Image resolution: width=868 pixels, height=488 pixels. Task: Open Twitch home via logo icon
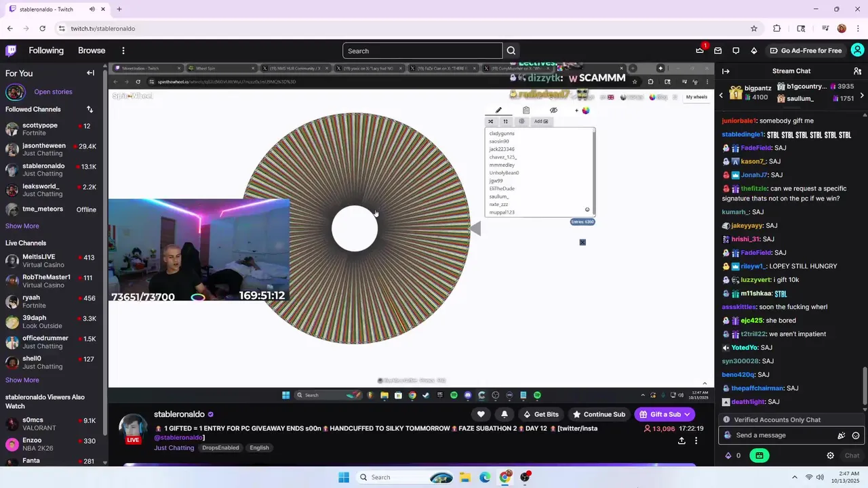[x=11, y=50]
